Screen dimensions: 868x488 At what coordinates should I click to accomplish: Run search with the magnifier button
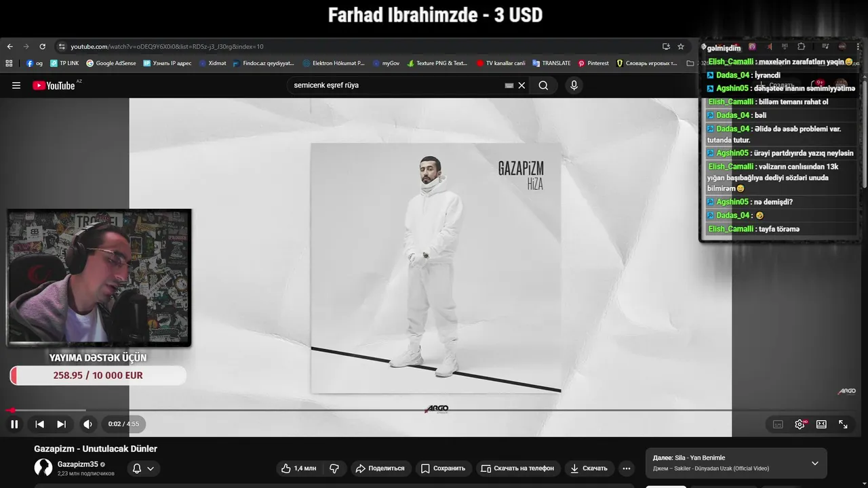(x=543, y=85)
